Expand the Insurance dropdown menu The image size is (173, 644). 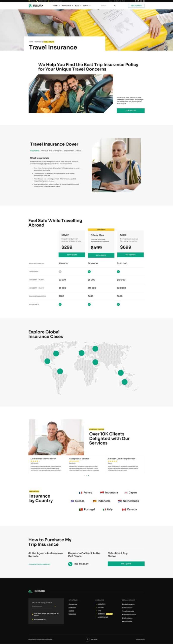pyautogui.click(x=67, y=6)
